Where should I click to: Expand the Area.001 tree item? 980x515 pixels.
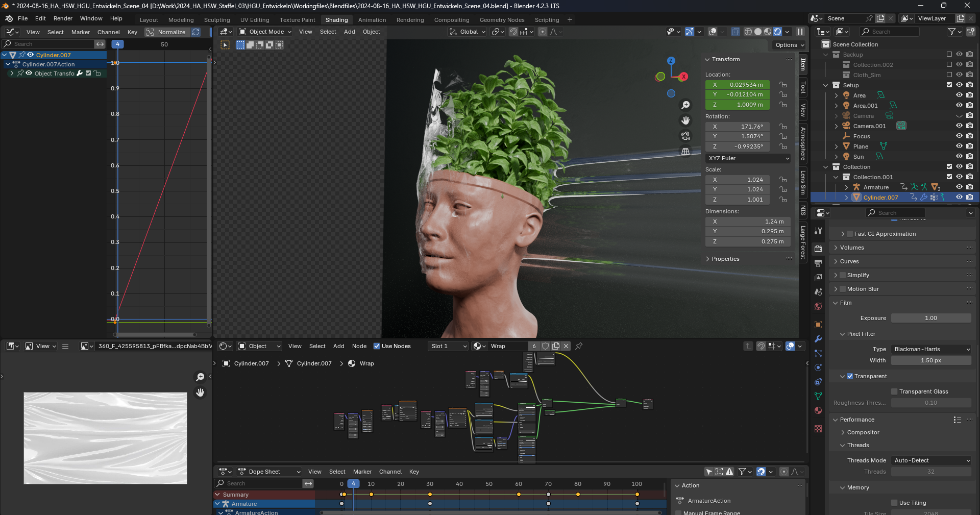tap(836, 106)
